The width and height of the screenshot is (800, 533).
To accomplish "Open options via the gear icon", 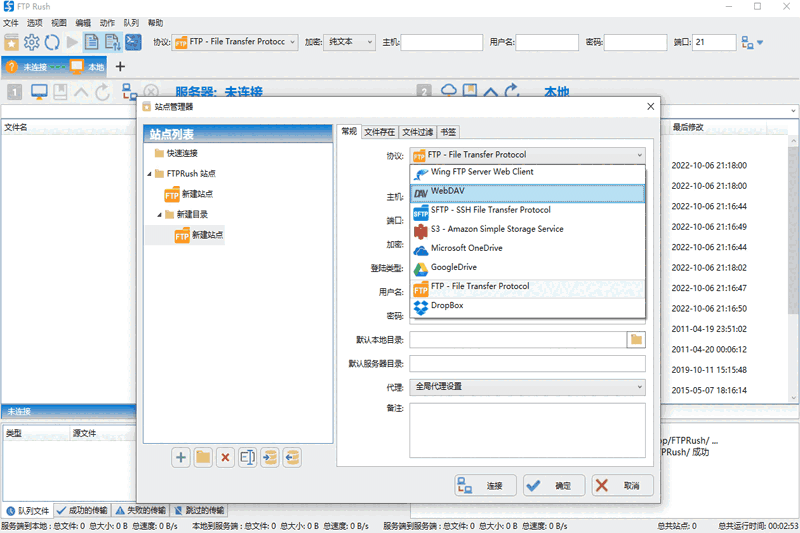I will click(x=32, y=42).
